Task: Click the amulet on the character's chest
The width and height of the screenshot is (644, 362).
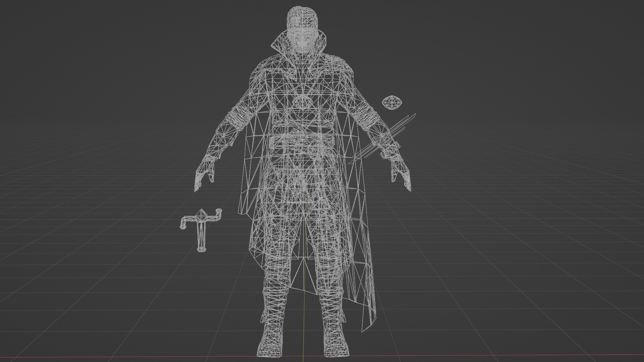Action: (x=302, y=102)
